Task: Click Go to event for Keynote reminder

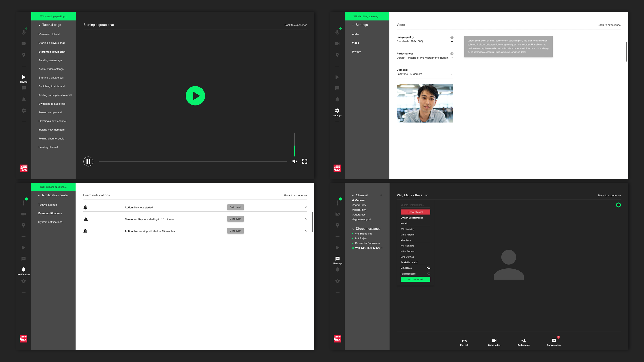Action: [x=235, y=219]
